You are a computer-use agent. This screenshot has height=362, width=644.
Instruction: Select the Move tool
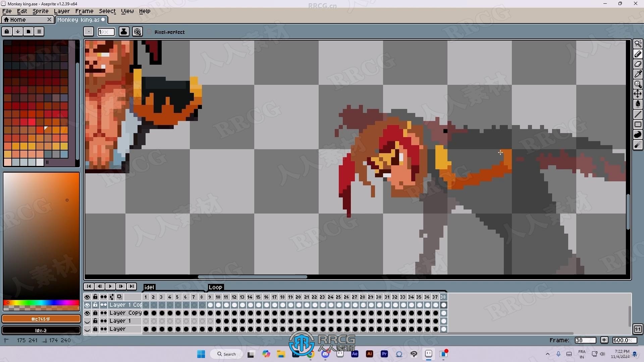coord(638,94)
